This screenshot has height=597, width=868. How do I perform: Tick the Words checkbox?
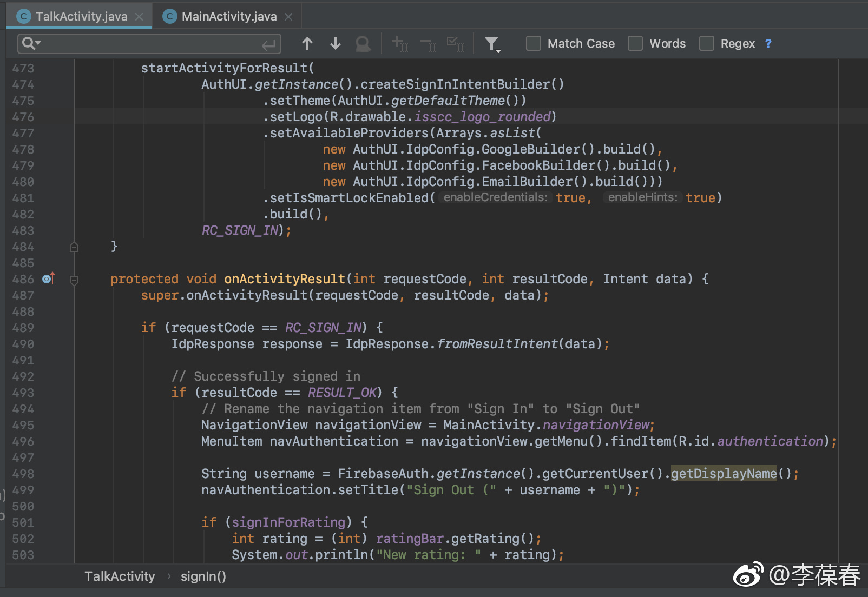(635, 44)
